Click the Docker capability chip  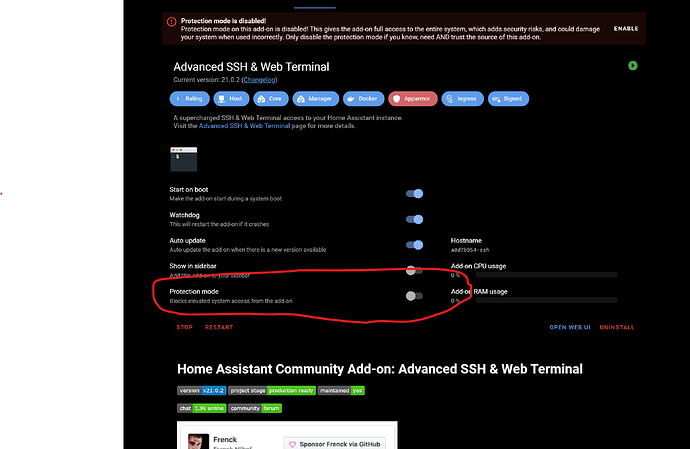[363, 99]
